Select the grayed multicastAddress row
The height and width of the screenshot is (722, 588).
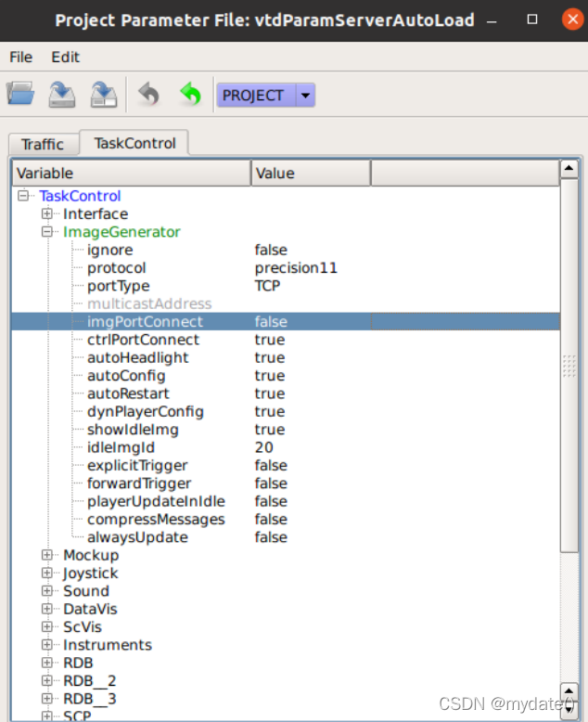point(149,303)
